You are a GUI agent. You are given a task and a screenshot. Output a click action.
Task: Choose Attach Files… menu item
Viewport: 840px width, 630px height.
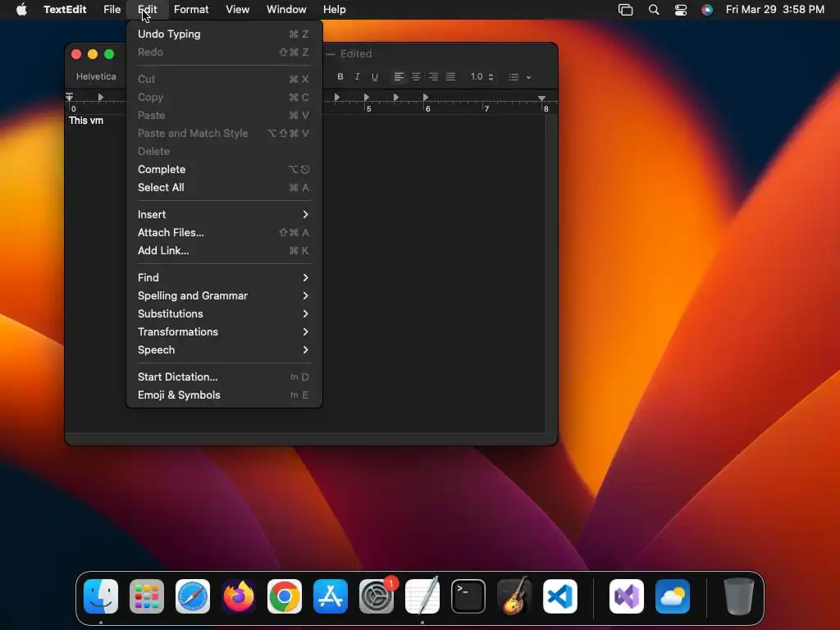pyautogui.click(x=224, y=232)
